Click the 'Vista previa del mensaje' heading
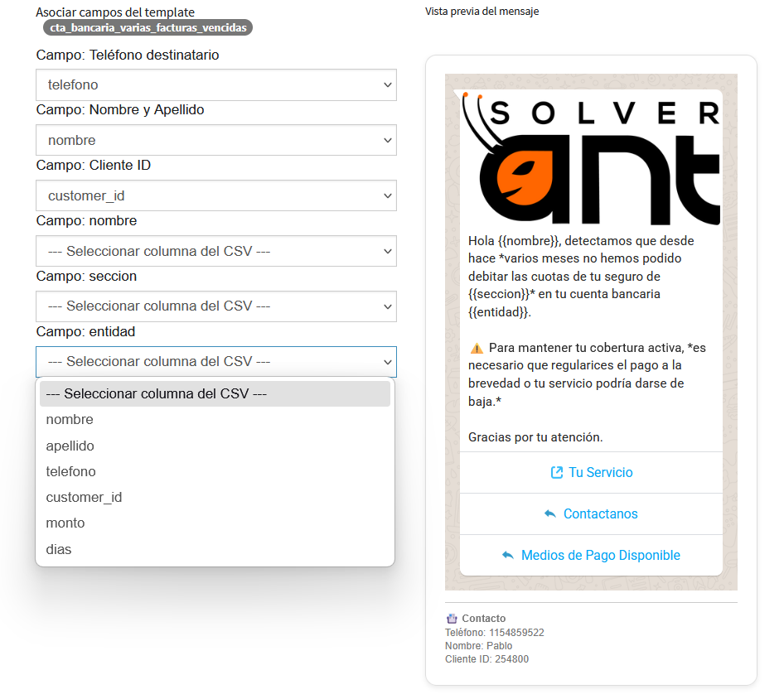 click(x=482, y=12)
